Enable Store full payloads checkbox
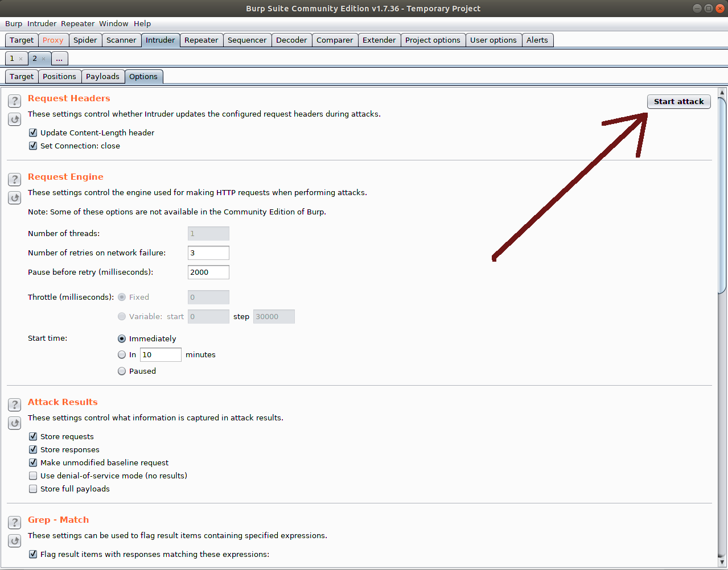The width and height of the screenshot is (728, 570). point(33,489)
